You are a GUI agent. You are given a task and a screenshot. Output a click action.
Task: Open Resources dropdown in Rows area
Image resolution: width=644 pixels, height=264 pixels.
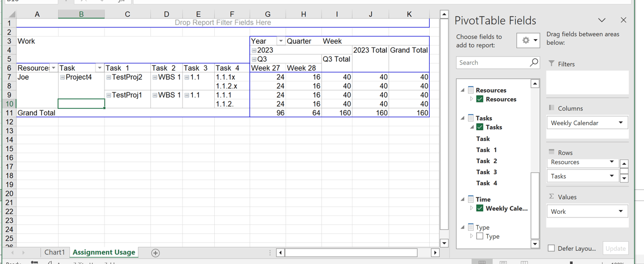coord(612,162)
